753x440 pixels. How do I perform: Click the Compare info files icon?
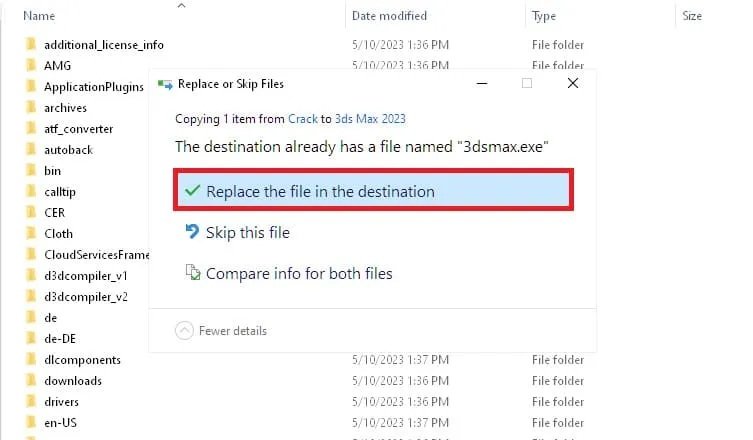tap(193, 273)
